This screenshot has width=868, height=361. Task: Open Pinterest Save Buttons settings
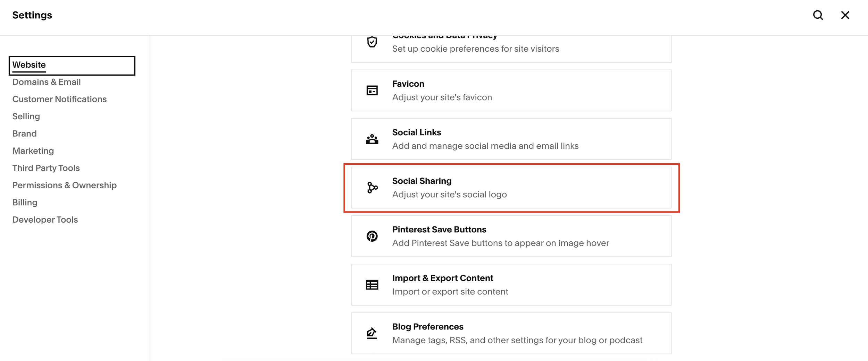click(x=511, y=236)
